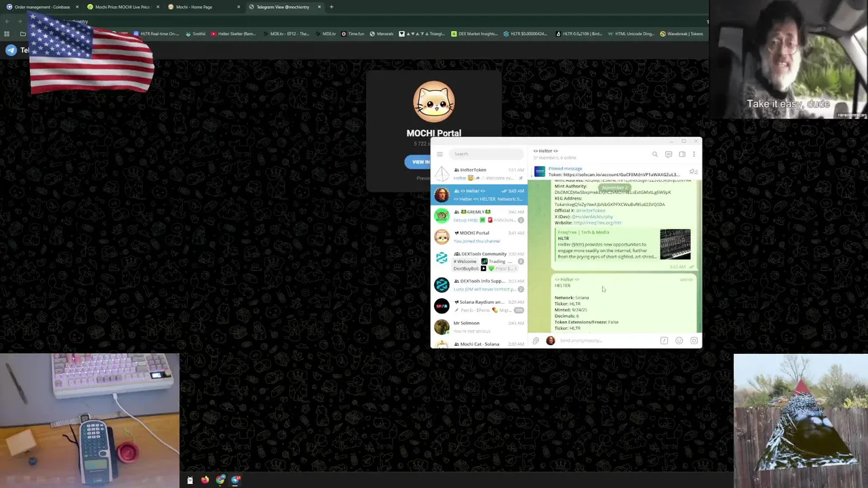Open the emoji picker smiley icon
Screen dimensions: 868x488
coord(679,341)
